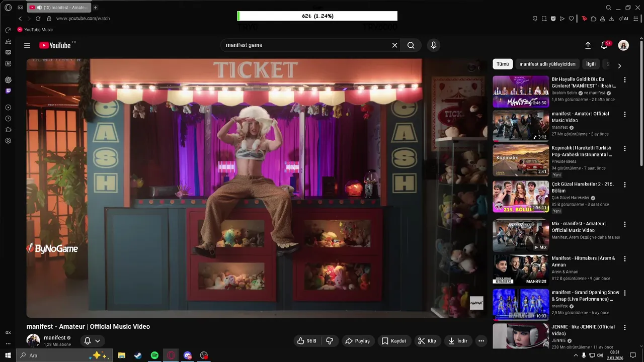Viewport: 644px width, 362px height.
Task: Click the browser tab search magnifier
Action: click(x=608, y=8)
